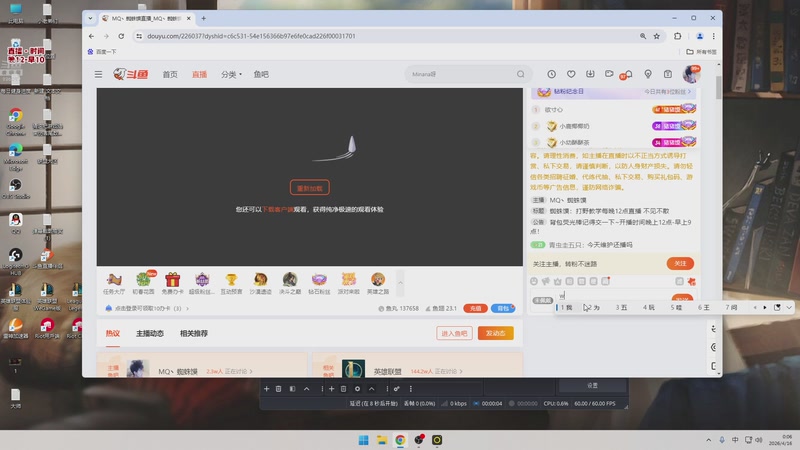
Task: Collapse the gift bar with the chevron
Action: (x=401, y=283)
